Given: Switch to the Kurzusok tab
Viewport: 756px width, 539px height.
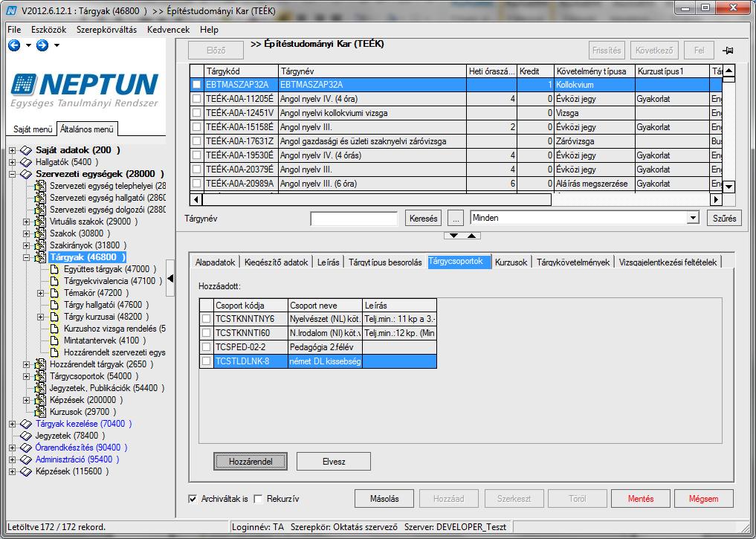Looking at the screenshot, I should 511,262.
